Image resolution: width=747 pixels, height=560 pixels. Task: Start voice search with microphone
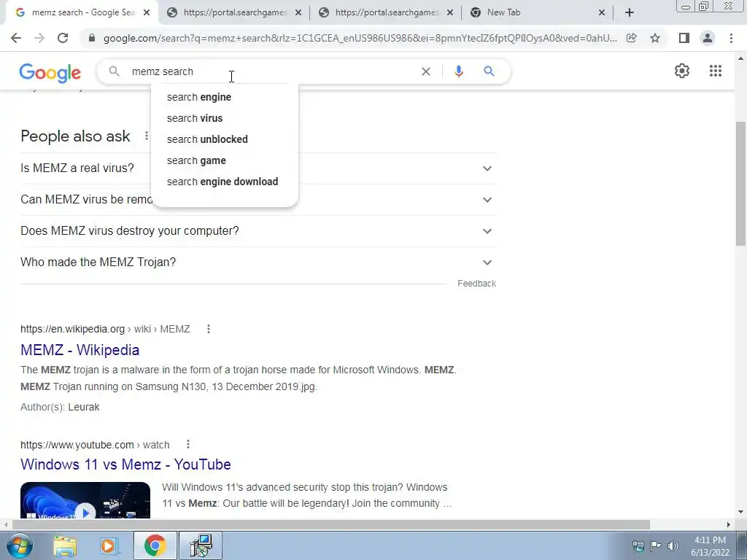[458, 71]
